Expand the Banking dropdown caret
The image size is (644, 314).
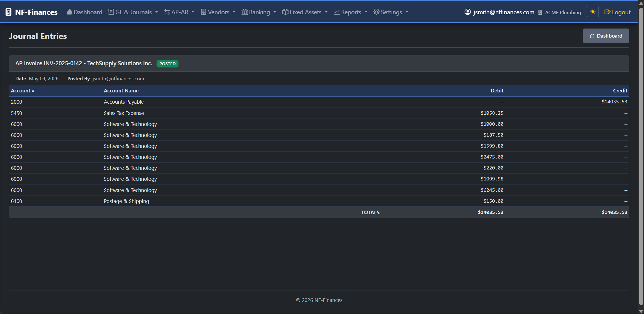click(275, 12)
